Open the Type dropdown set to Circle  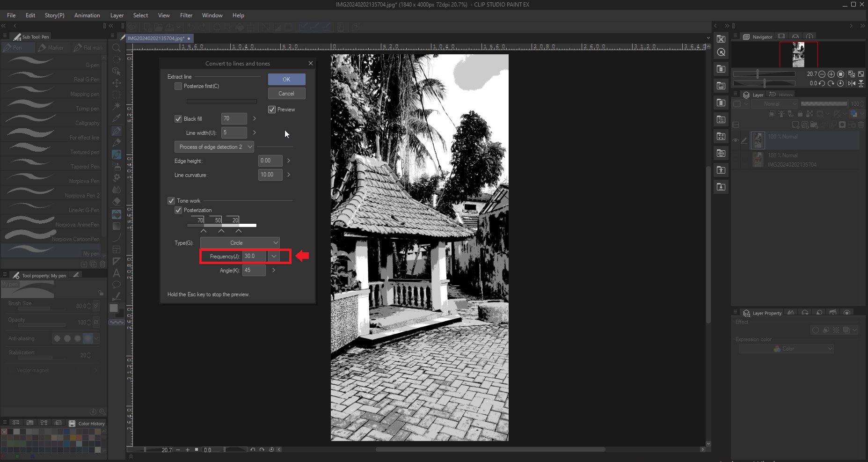(240, 243)
